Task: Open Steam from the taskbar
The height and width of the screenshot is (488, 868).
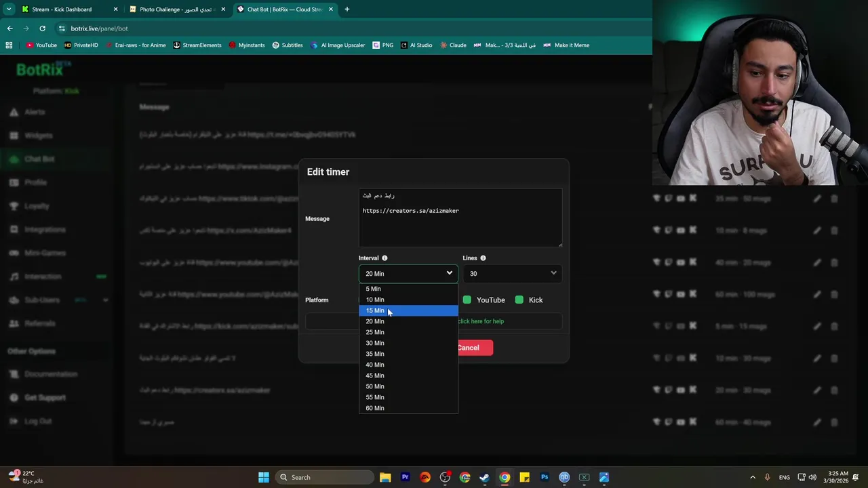Action: 484,477
